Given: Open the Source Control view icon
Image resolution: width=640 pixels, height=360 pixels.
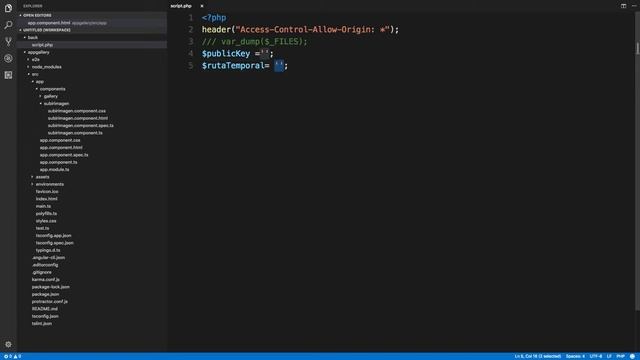Looking at the screenshot, I should point(8,42).
